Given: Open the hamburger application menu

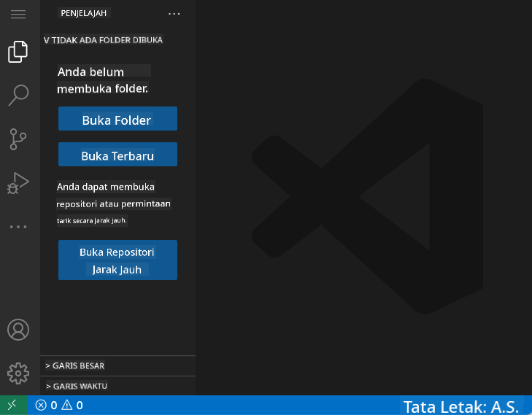Looking at the screenshot, I should tap(18, 14).
